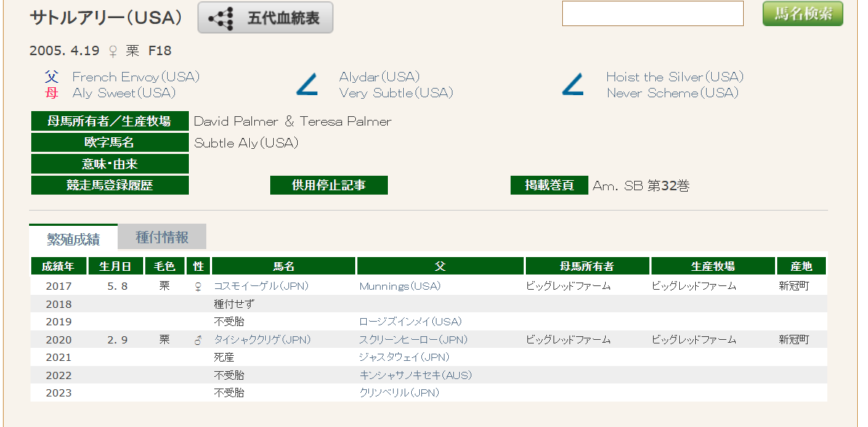This screenshot has height=427, width=868.
Task: Click Am. SB 第32巻 text
Action: (641, 186)
